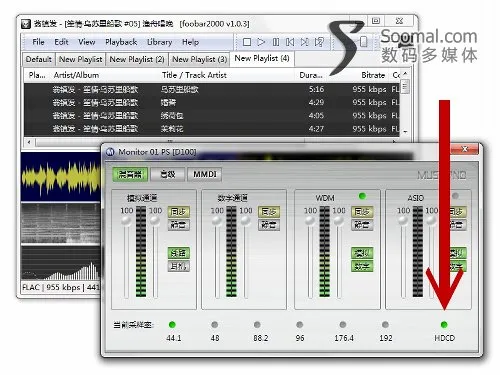This screenshot has height=375, width=500.
Task: Click the Play button in toolbar
Action: click(x=261, y=42)
